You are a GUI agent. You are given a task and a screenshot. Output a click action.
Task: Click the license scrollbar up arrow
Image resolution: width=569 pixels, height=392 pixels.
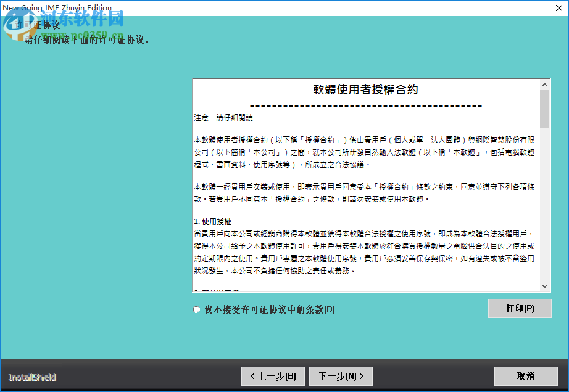[544, 85]
